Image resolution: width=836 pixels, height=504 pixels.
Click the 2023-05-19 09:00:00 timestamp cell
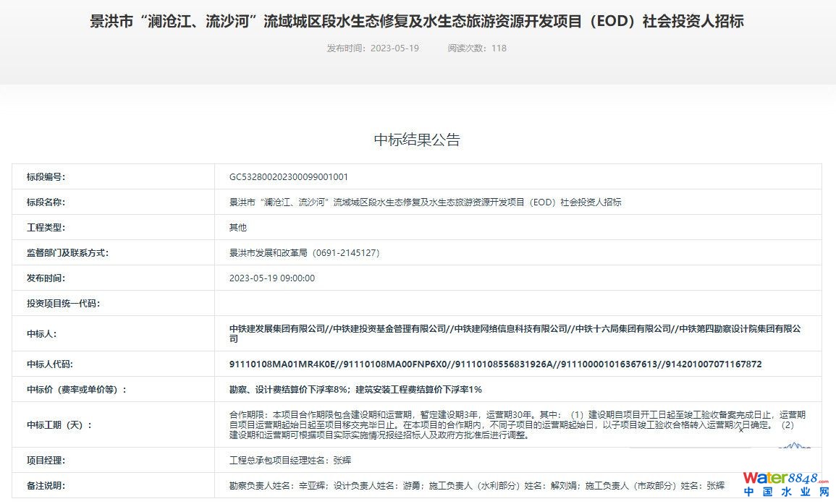[272, 278]
